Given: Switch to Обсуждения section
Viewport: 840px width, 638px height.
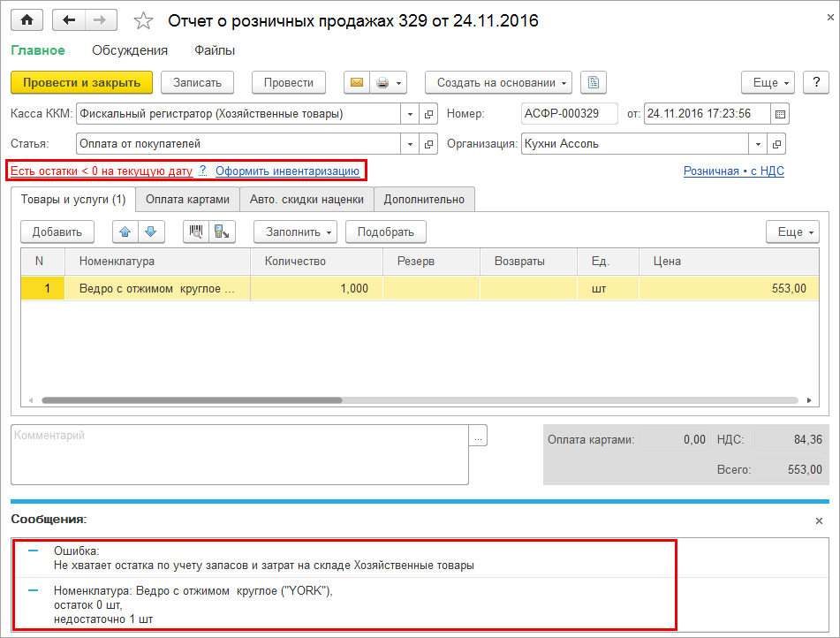Looking at the screenshot, I should coord(130,50).
